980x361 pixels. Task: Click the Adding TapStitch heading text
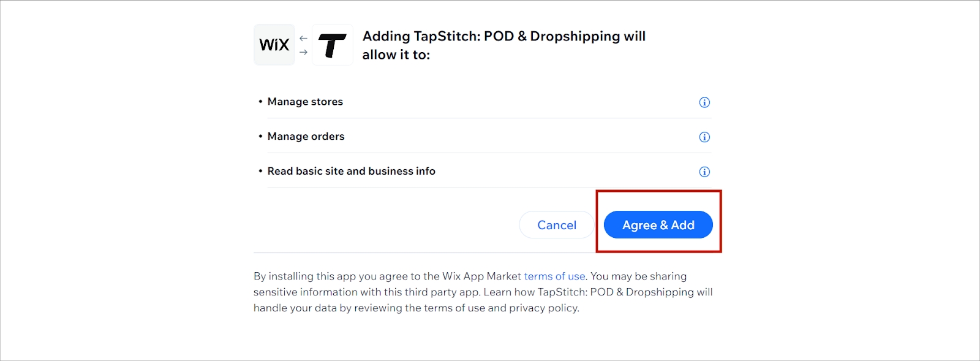(x=503, y=45)
